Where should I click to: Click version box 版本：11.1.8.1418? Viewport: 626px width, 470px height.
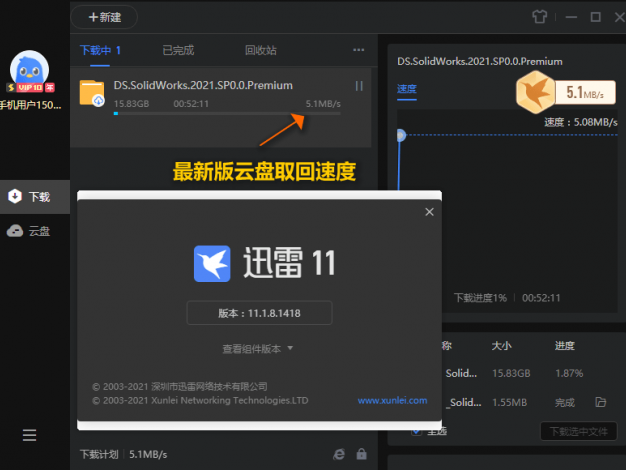(260, 313)
